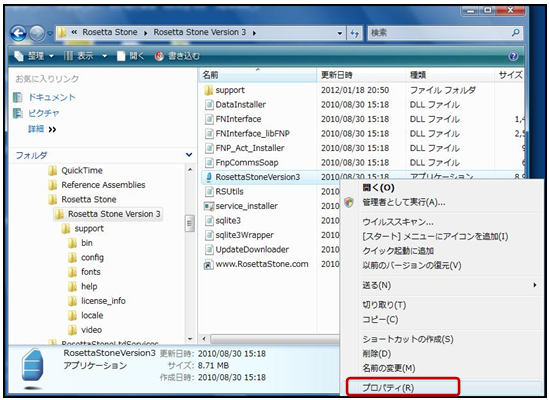
Task: Select QuickTime folder in tree
Action: [x=82, y=171]
